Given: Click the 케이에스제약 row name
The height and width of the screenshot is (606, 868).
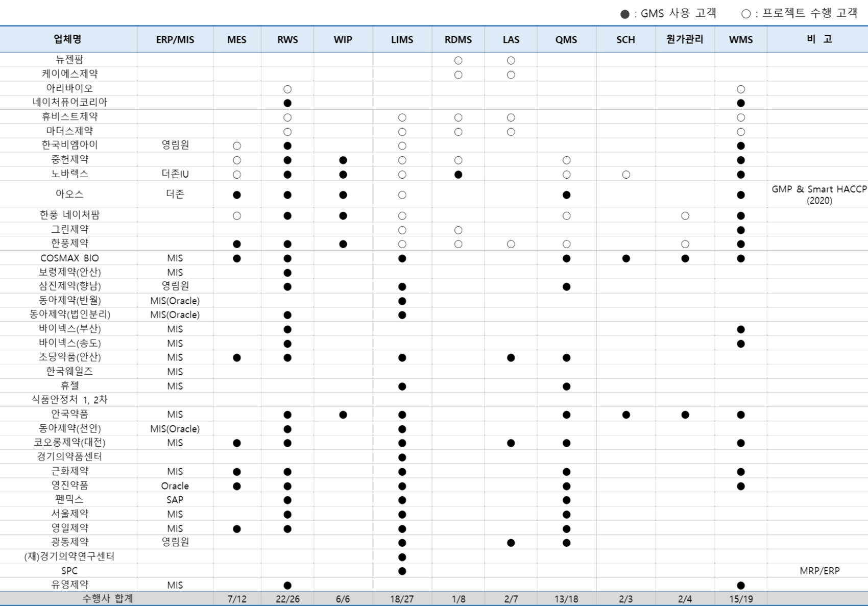Looking at the screenshot, I should (69, 74).
